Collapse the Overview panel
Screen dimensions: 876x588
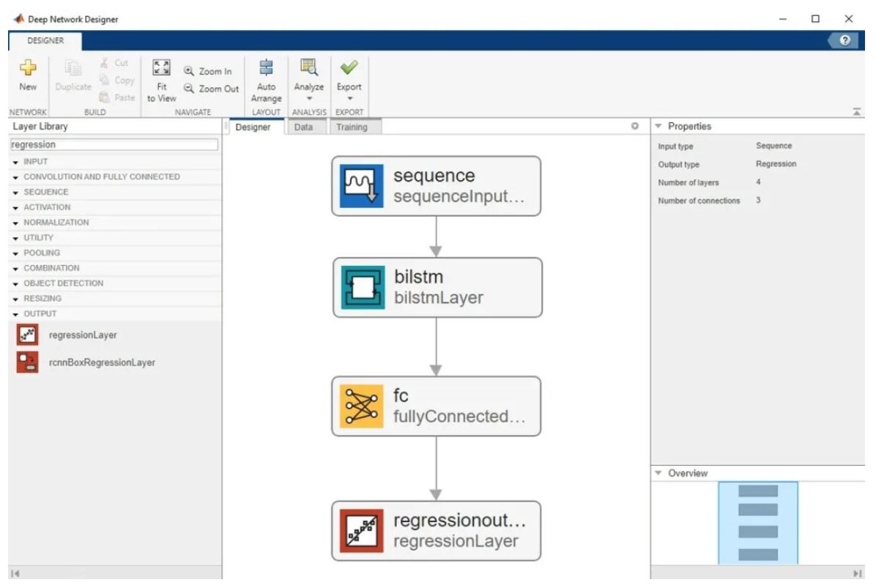[x=658, y=473]
